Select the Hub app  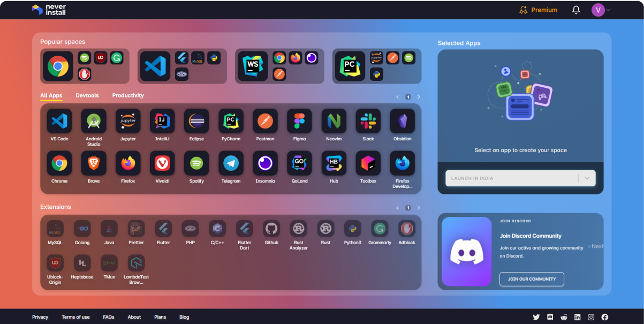(x=334, y=163)
